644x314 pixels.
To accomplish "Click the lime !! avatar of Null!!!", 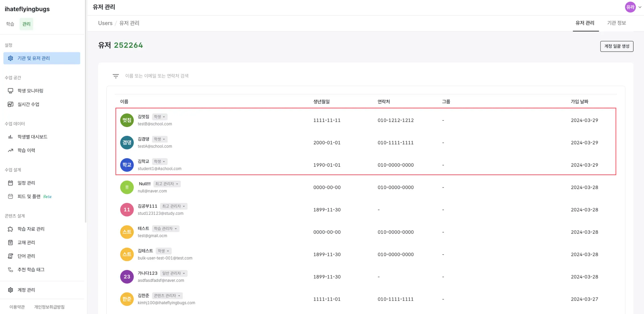I will [x=127, y=187].
